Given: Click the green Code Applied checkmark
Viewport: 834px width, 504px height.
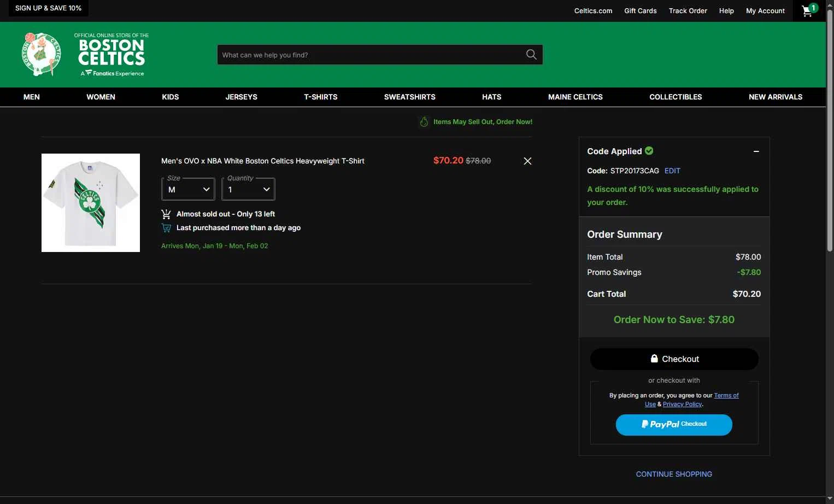Looking at the screenshot, I should click(x=649, y=151).
